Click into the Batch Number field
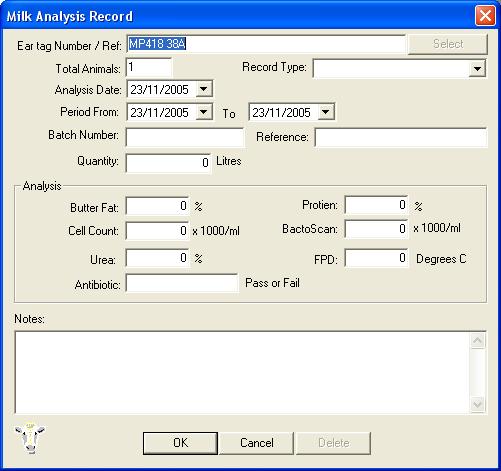Image resolution: width=501 pixels, height=471 pixels. click(x=185, y=137)
